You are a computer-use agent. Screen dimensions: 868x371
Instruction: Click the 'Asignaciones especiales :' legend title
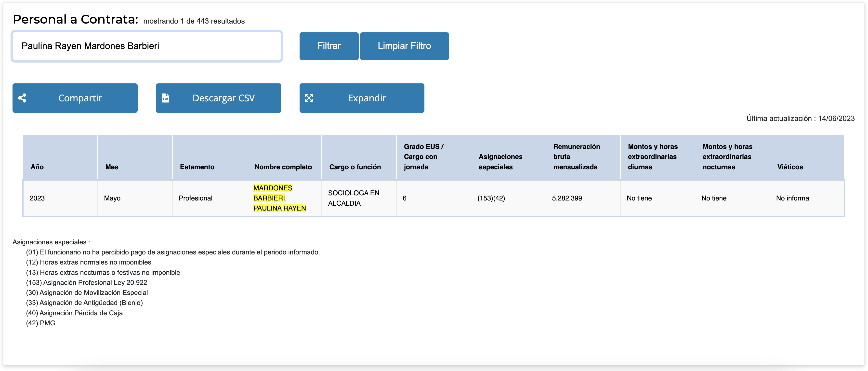[51, 242]
